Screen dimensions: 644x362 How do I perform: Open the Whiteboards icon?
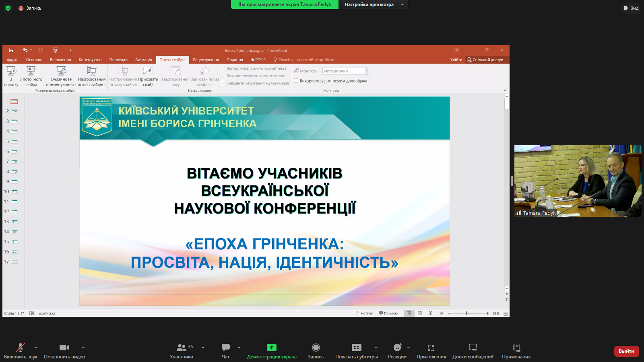click(473, 348)
